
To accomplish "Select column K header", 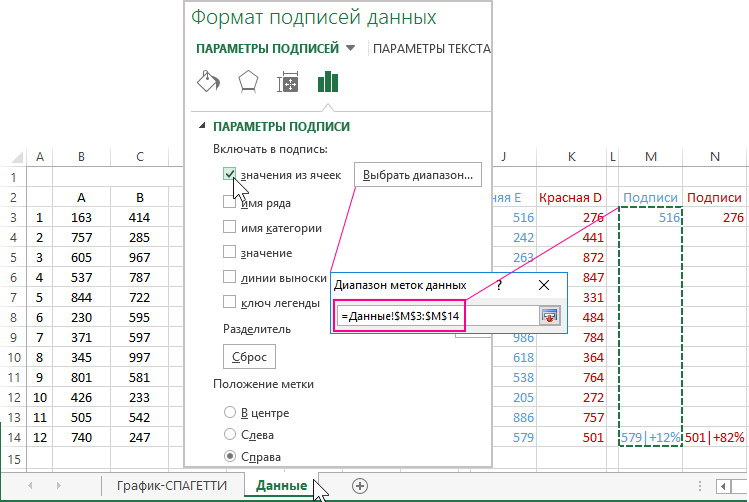I will (571, 157).
